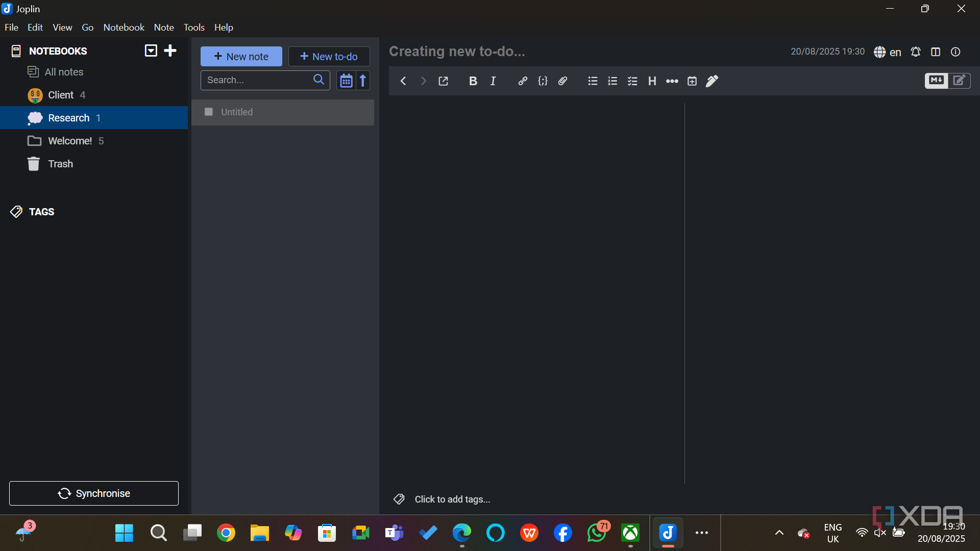This screenshot has height=551, width=980.
Task: Insert a hyperlink using the link icon
Action: pos(522,81)
